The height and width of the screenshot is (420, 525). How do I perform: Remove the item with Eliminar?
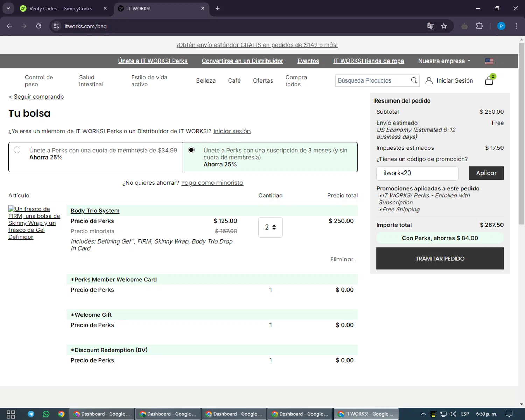click(x=342, y=259)
